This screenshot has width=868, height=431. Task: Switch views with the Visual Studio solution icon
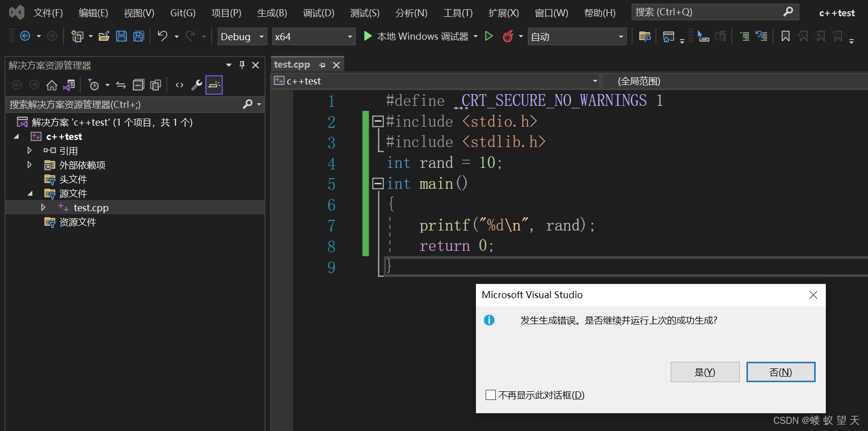click(69, 85)
